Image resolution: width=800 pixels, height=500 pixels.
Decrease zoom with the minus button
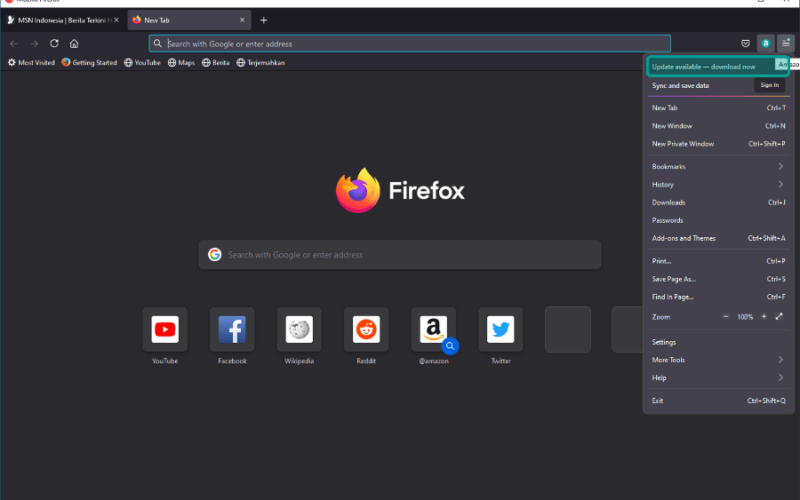click(x=726, y=317)
